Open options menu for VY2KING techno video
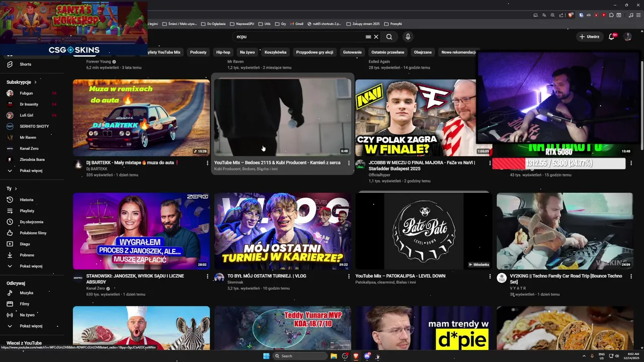644x362 pixels. (631, 276)
